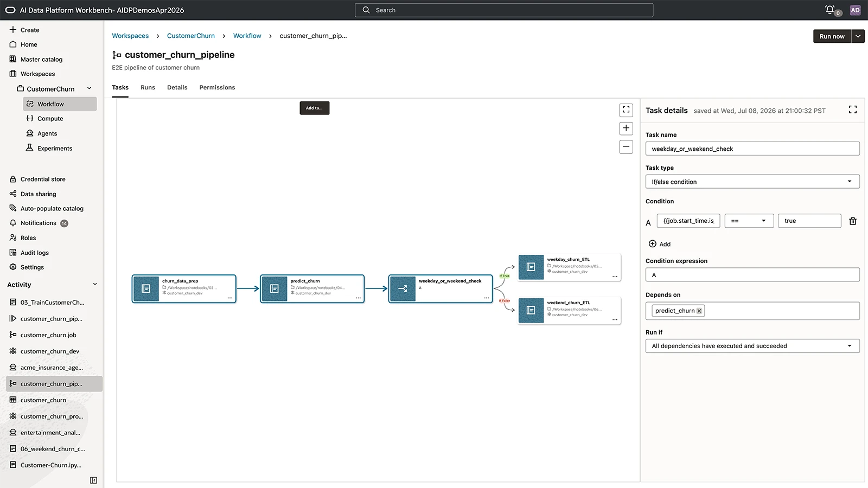Click the Add task button
Viewport: 868px width, 488px height.
click(x=315, y=108)
